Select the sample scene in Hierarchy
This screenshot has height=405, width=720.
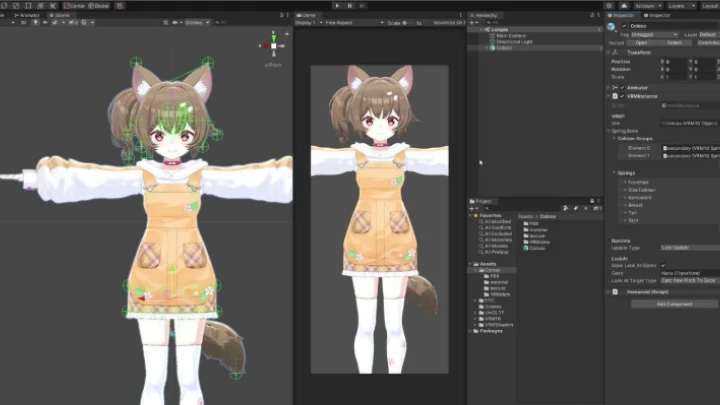[499, 29]
